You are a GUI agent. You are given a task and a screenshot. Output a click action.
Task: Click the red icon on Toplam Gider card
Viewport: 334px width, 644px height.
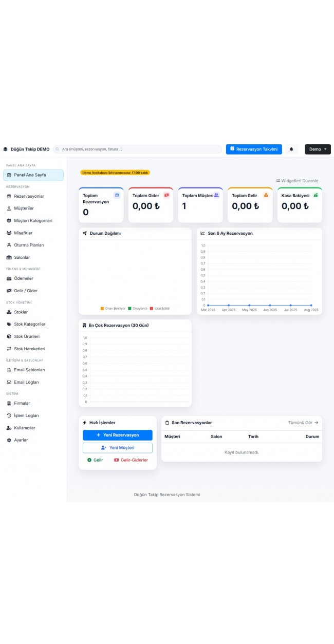click(x=166, y=195)
